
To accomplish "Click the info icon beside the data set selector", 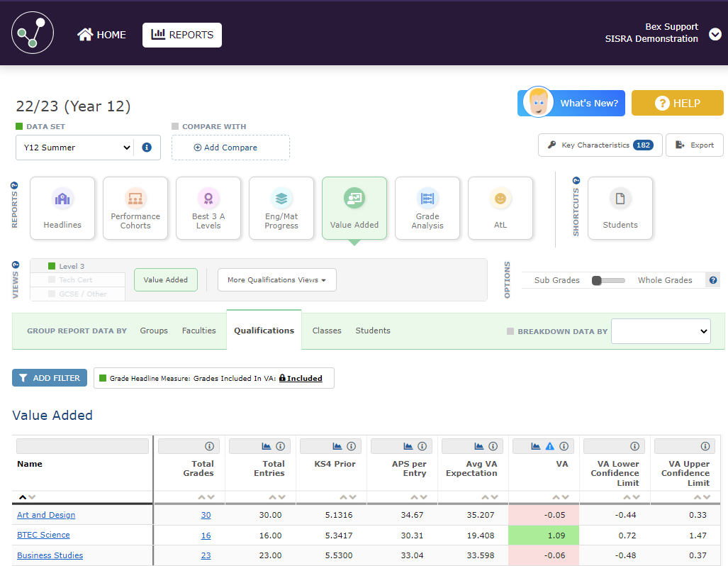I will click(x=146, y=148).
